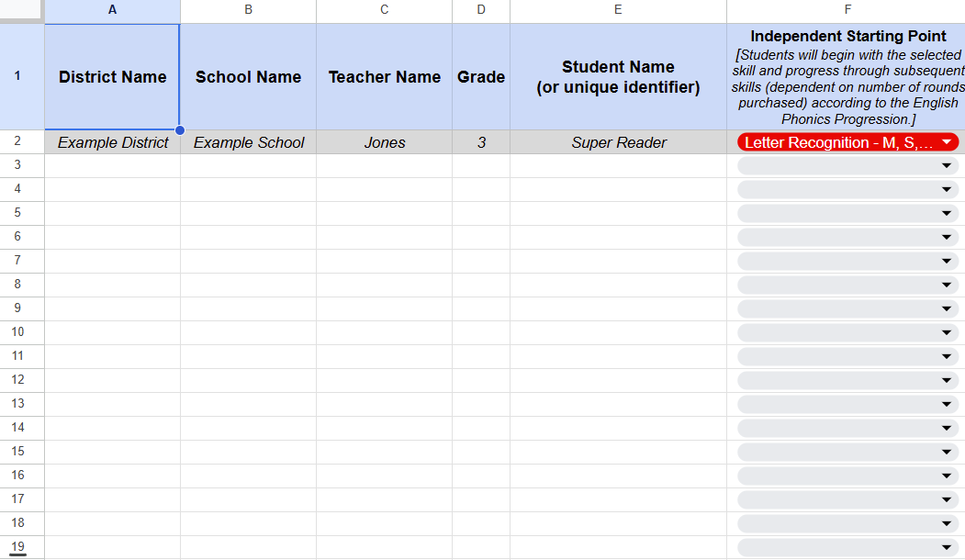Click the Example District cell

click(112, 142)
